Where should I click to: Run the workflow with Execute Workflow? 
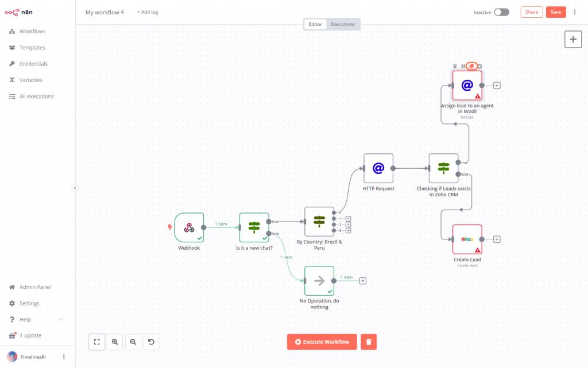point(322,342)
